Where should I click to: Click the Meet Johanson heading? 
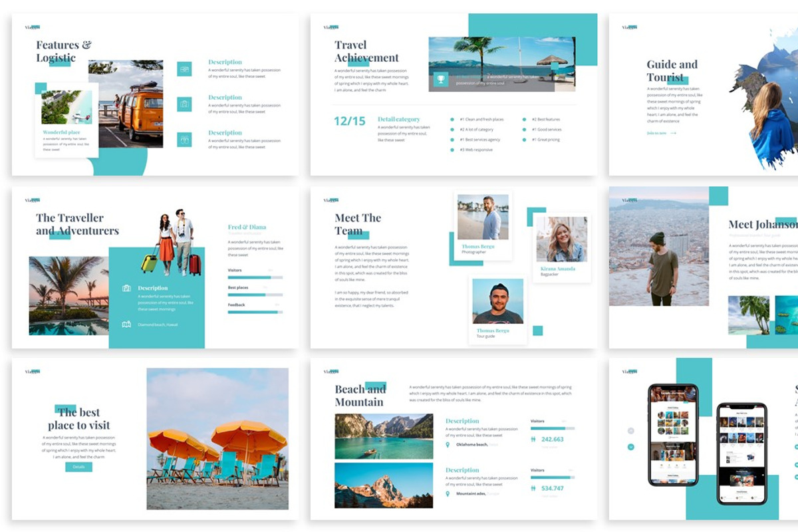pyautogui.click(x=763, y=224)
